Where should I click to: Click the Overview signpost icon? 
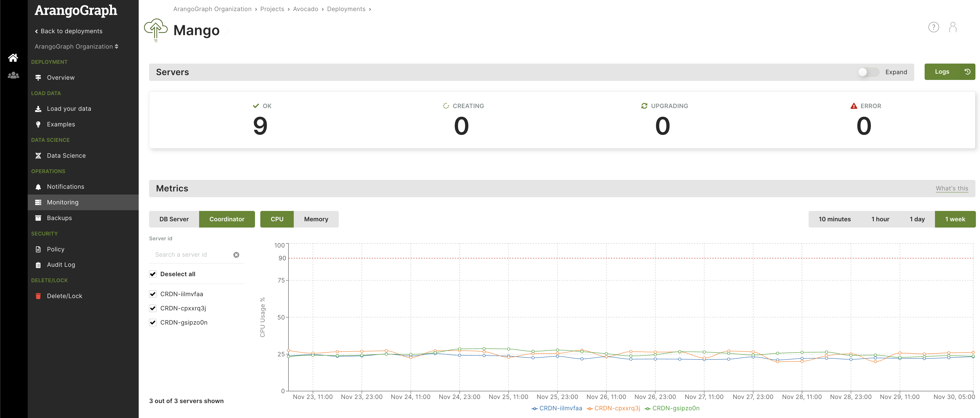[x=38, y=78]
